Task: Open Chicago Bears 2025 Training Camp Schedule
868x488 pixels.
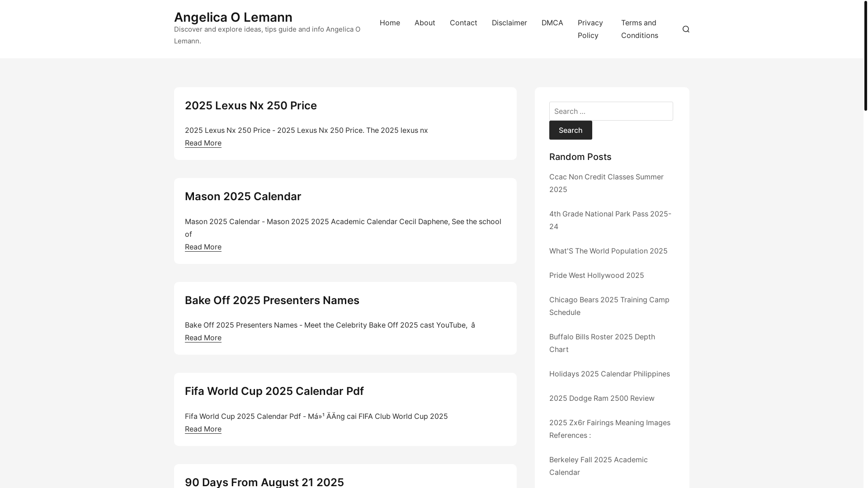Action: [609, 306]
